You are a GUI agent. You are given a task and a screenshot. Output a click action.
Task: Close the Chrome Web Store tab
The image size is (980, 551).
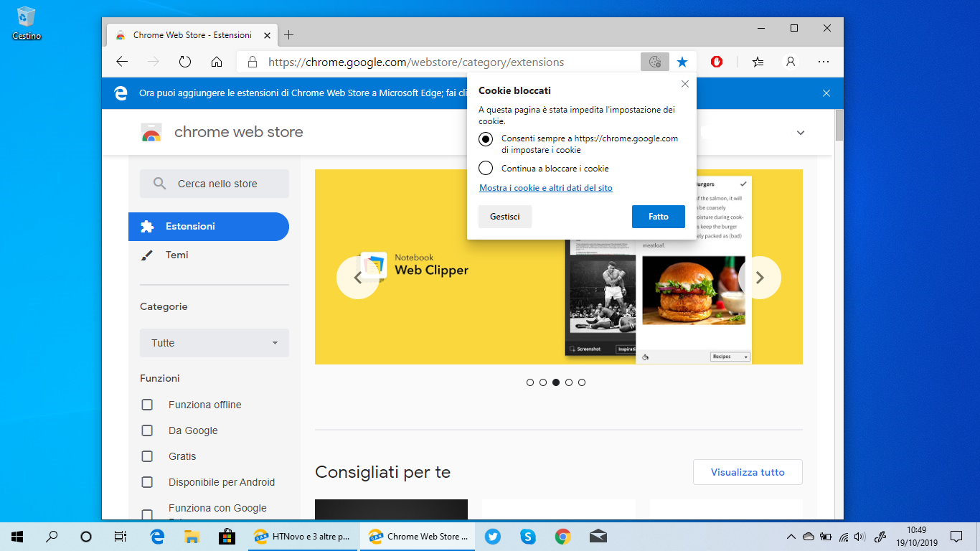(267, 34)
